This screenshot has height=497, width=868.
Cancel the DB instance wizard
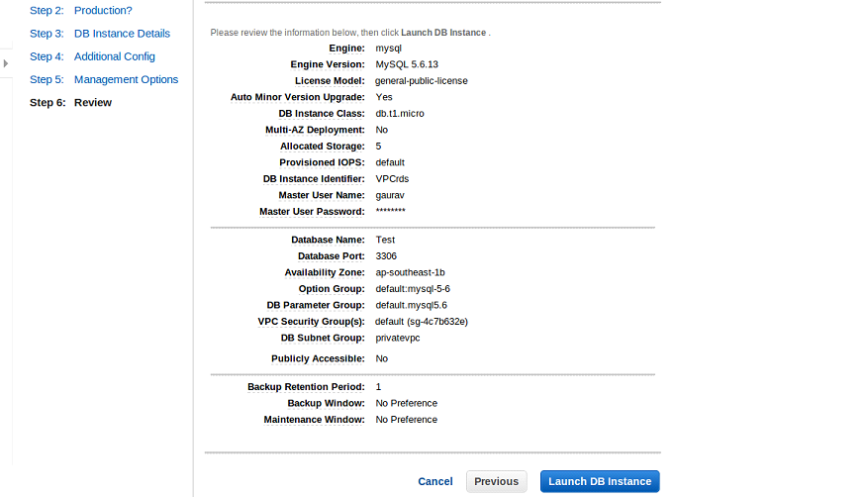coord(435,481)
